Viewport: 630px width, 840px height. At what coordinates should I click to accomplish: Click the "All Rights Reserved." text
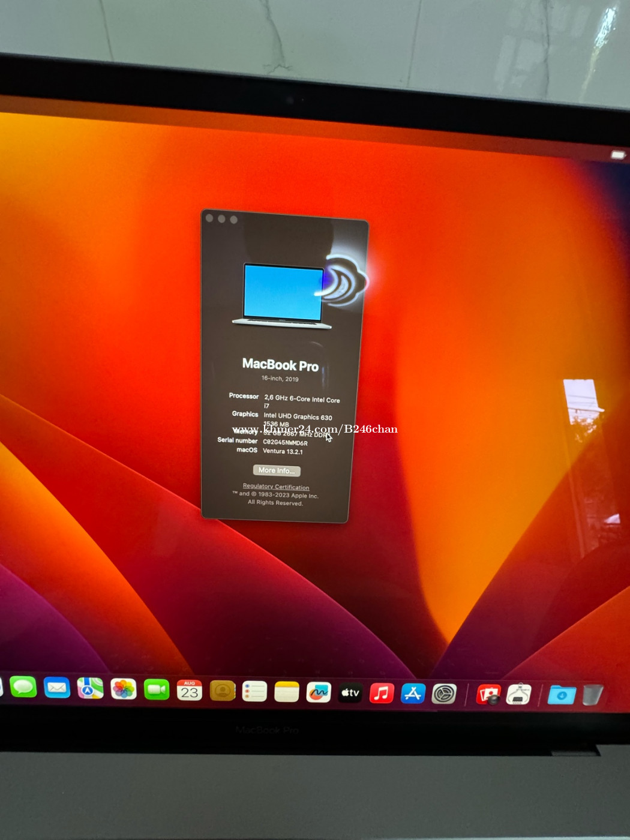275,503
